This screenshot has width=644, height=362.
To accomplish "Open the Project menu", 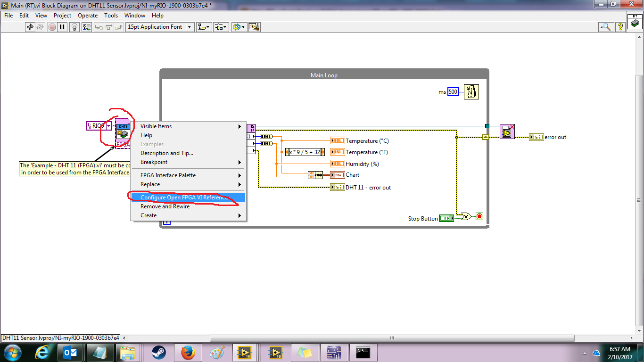I will tap(62, 16).
